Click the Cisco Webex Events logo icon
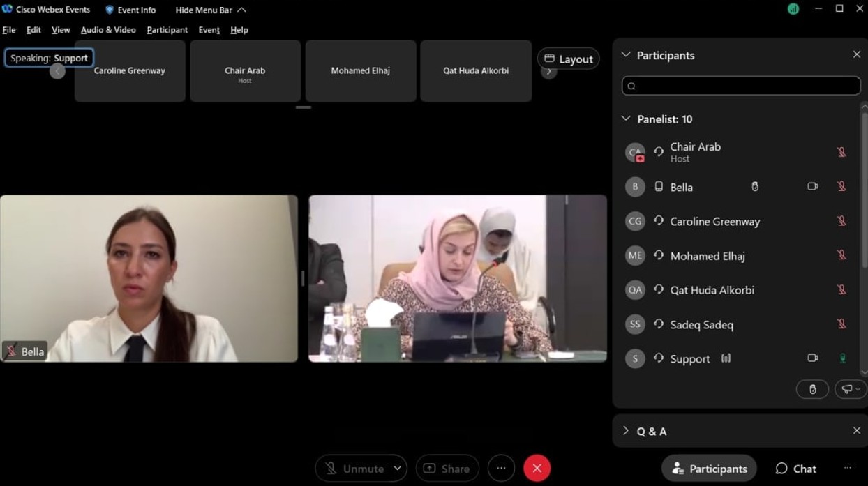The image size is (868, 486). 7,10
